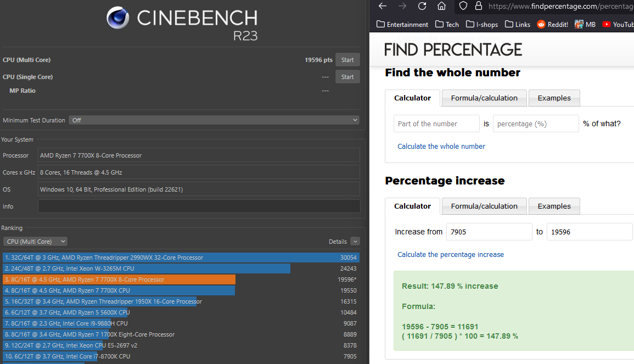Image resolution: width=634 pixels, height=364 pixels.
Task: Open Formula/calculation tab under Find the whole number
Action: 484,98
